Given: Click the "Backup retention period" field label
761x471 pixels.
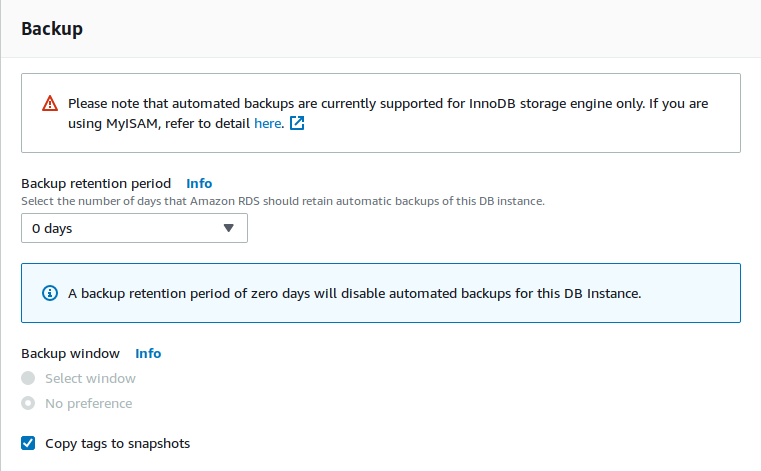Looking at the screenshot, I should pyautogui.click(x=96, y=183).
